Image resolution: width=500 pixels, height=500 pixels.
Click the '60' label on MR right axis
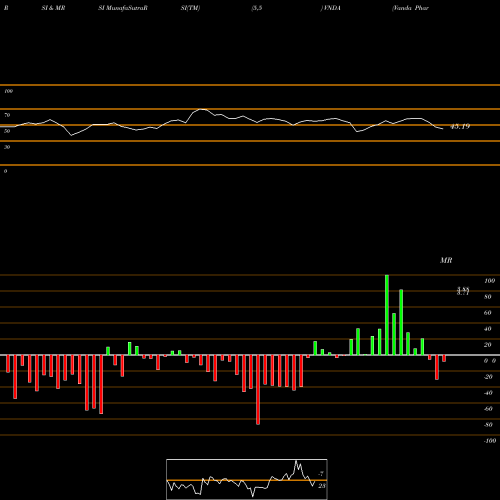(x=488, y=313)
